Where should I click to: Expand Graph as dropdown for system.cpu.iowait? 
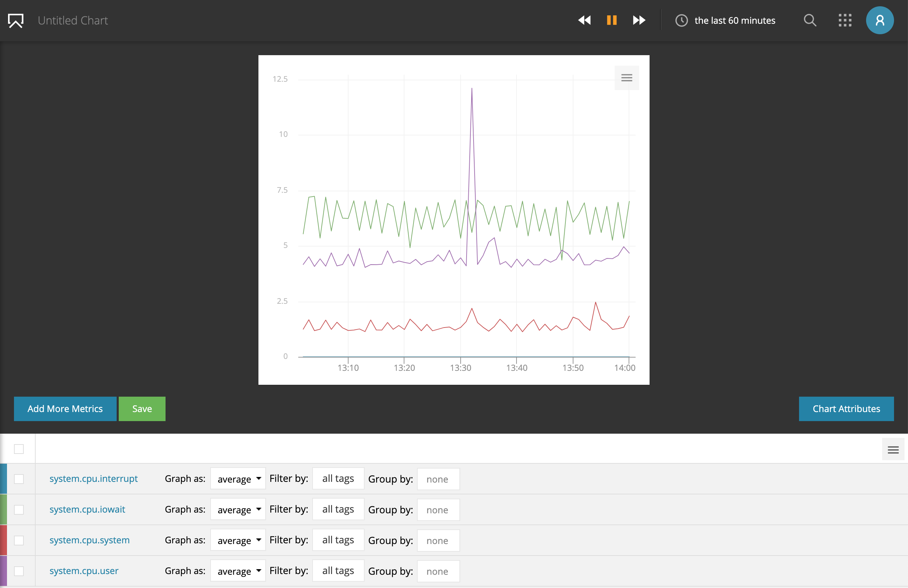click(x=238, y=509)
